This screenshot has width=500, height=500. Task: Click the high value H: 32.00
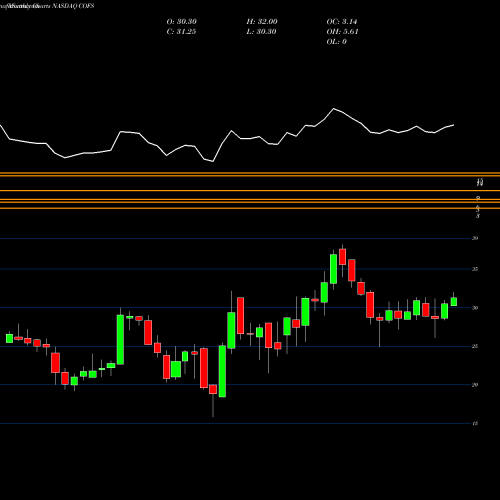[x=262, y=22]
